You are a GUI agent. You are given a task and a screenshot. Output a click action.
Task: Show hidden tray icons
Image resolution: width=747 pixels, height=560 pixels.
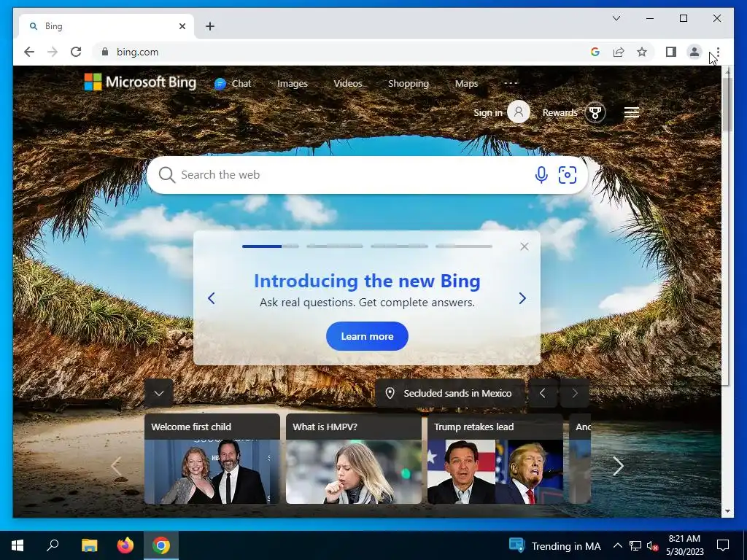pyautogui.click(x=617, y=545)
